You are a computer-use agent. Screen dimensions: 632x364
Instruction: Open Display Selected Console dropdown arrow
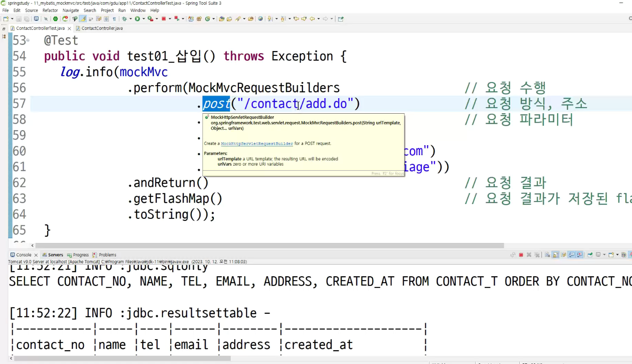pos(604,255)
